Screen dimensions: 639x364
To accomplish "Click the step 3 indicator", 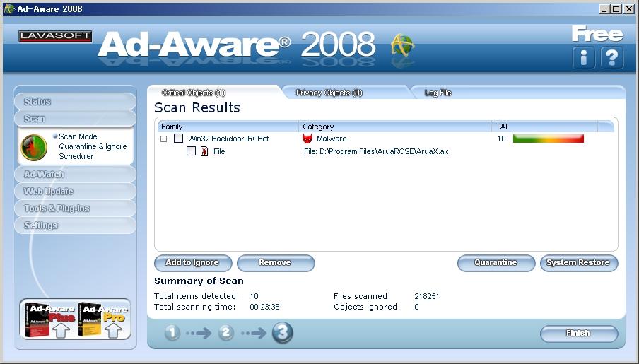I will [x=282, y=332].
